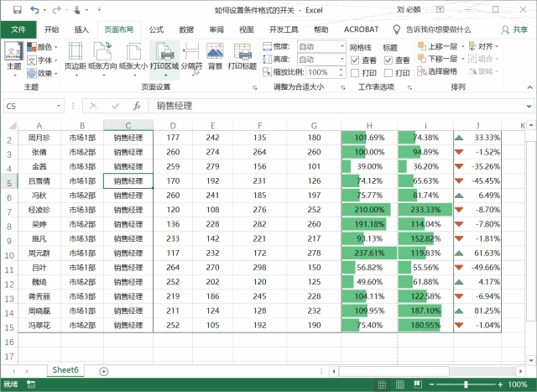Click the macro record status bar icon
Viewport: 537px width, 392px height.
(31, 384)
